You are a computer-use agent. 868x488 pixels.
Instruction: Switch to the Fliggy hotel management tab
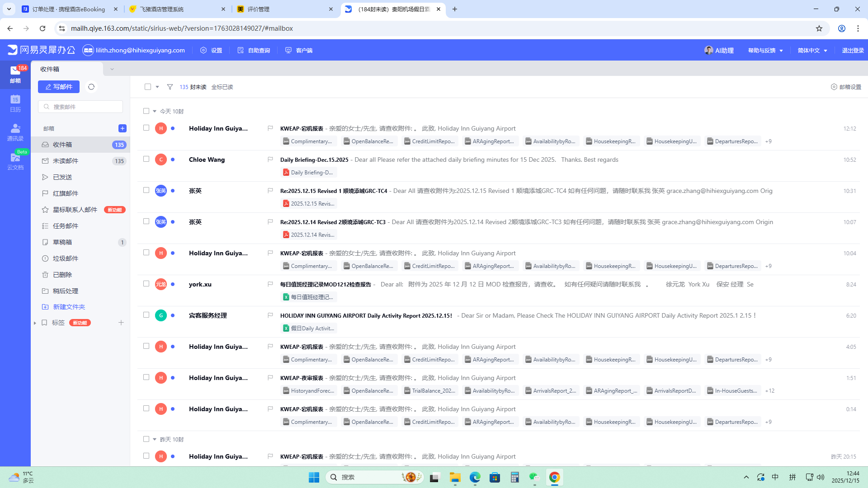pos(176,9)
